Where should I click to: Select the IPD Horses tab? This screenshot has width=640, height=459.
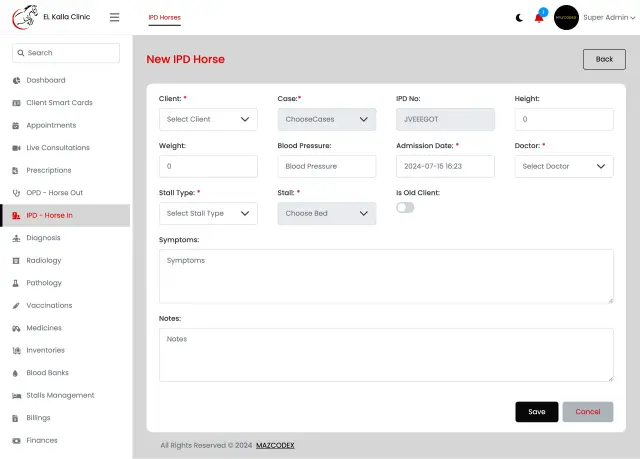tap(164, 18)
